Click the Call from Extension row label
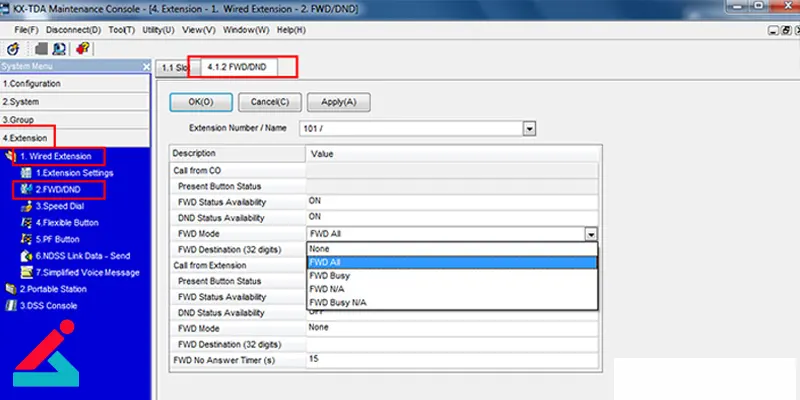Image resolution: width=800 pixels, height=400 pixels. pos(210,265)
